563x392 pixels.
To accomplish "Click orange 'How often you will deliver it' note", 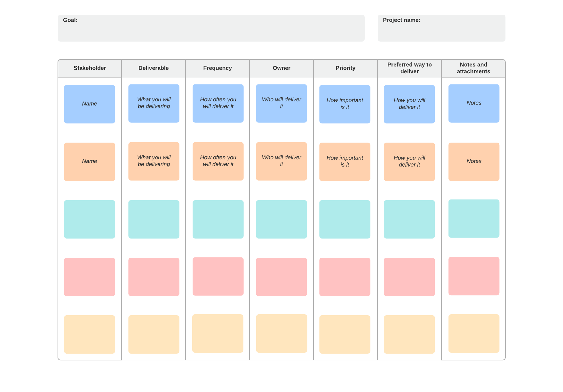I will pos(218,161).
